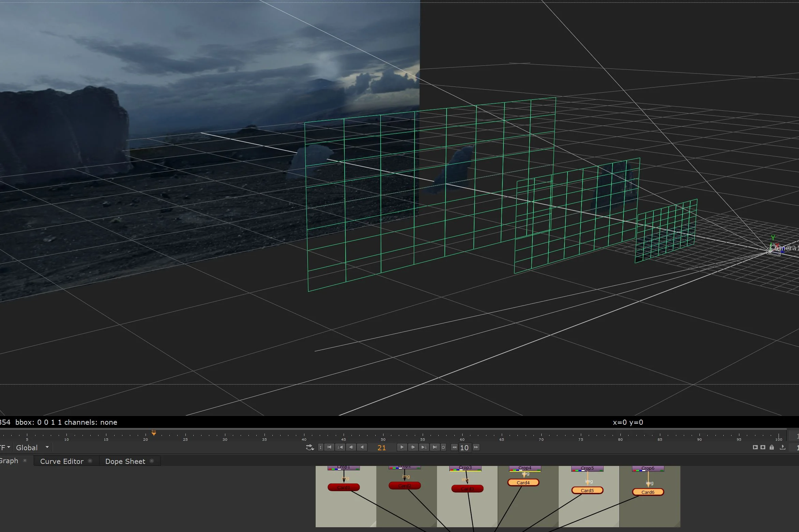The width and height of the screenshot is (799, 532).
Task: Skip forward by frame increment
Action: (476, 447)
